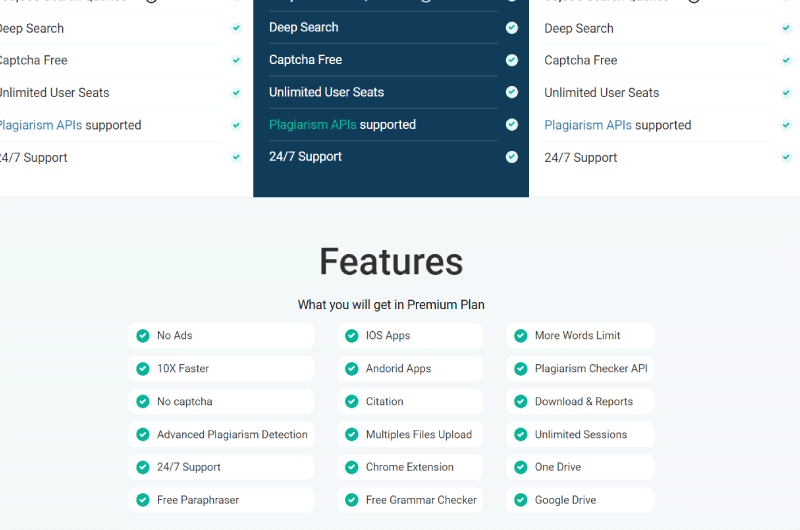This screenshot has width=800, height=530.
Task: Click the check icon next to No Ads
Action: point(143,336)
